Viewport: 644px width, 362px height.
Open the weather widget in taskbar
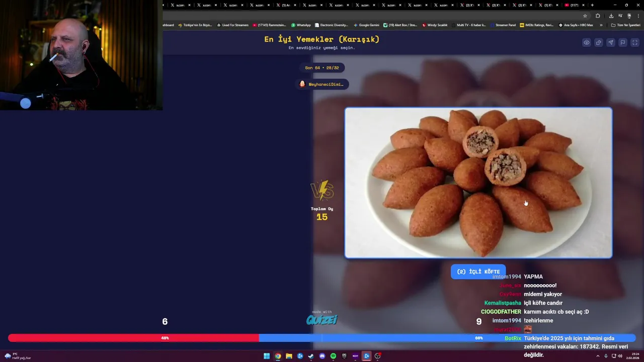click(18, 356)
